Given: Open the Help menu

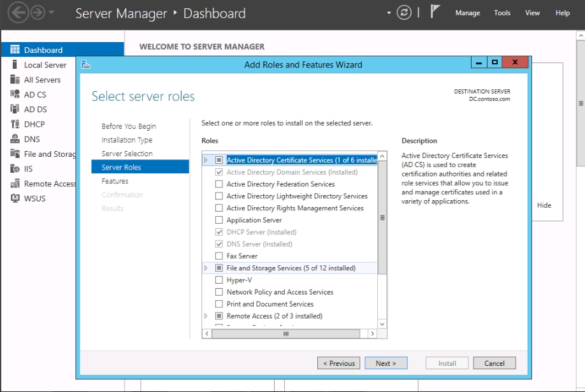Looking at the screenshot, I should [563, 13].
